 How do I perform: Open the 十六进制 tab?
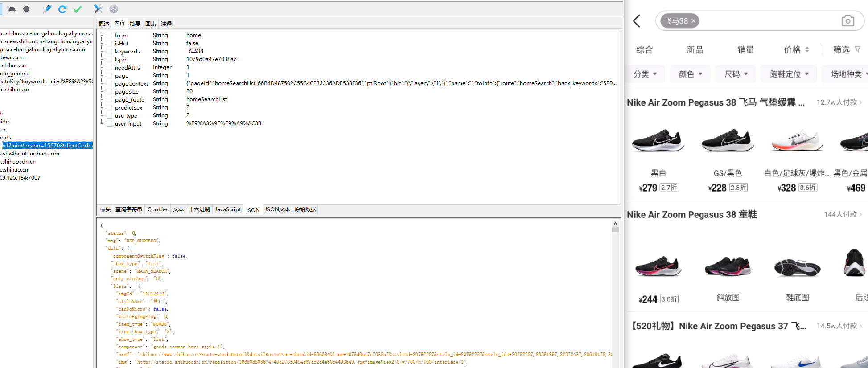(x=199, y=209)
